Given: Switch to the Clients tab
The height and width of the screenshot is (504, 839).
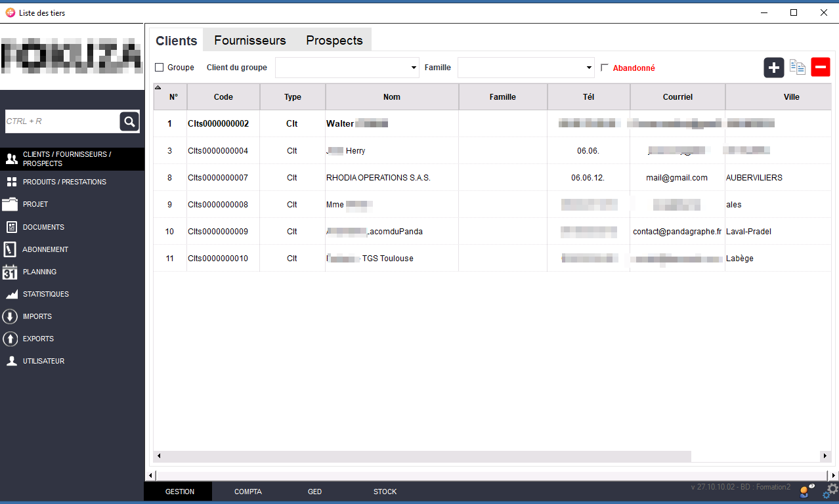Looking at the screenshot, I should 177,40.
